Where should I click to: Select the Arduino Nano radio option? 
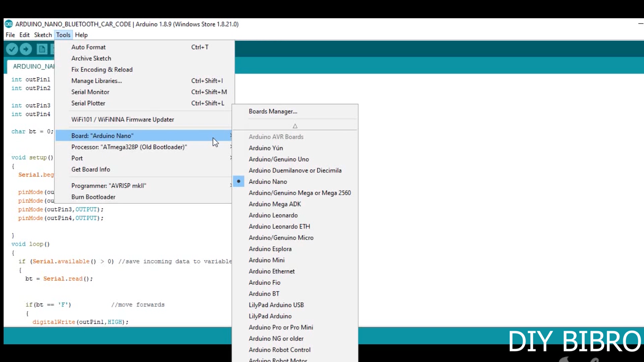(x=268, y=182)
